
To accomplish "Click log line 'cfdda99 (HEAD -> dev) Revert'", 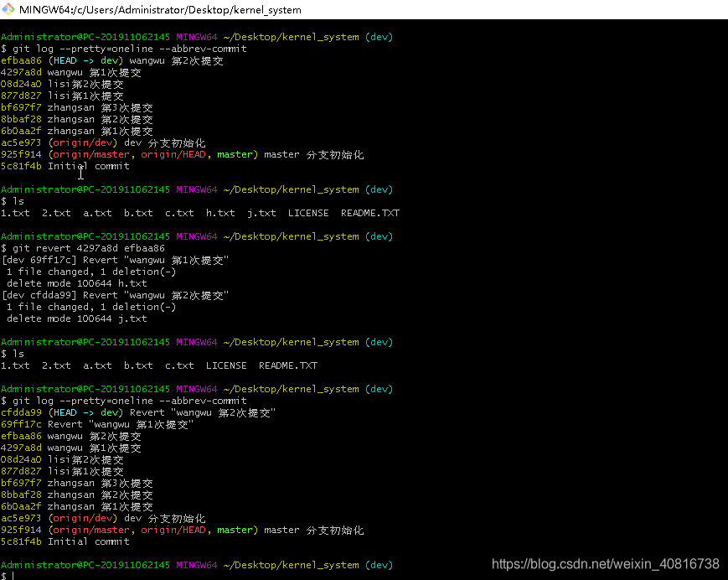I will click(138, 413).
